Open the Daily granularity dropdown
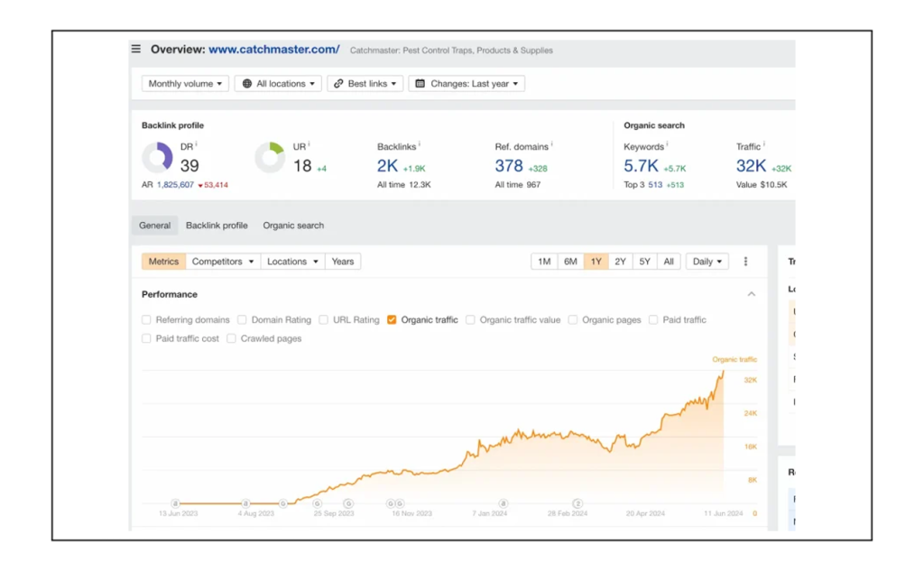This screenshot has height=571, width=924. 707,262
